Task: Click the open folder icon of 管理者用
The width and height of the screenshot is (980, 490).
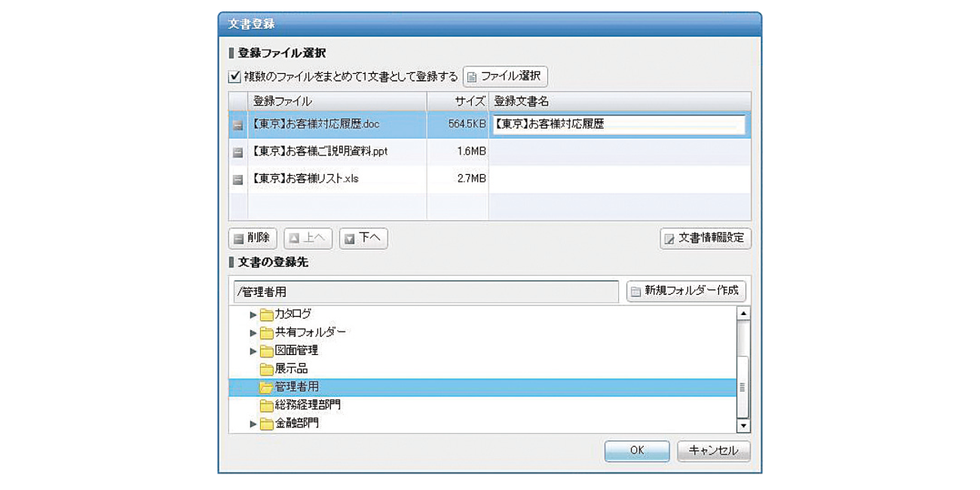Action: tap(265, 386)
